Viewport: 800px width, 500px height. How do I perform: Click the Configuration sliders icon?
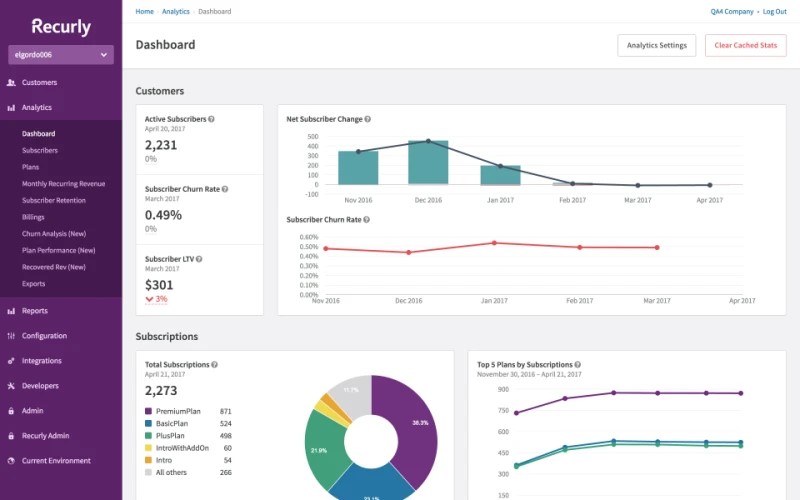[11, 336]
